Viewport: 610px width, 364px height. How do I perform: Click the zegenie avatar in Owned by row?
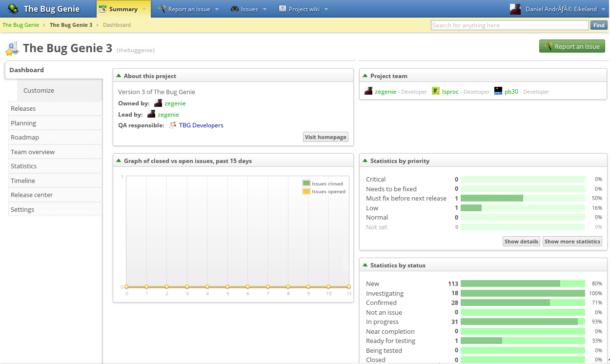(x=158, y=103)
